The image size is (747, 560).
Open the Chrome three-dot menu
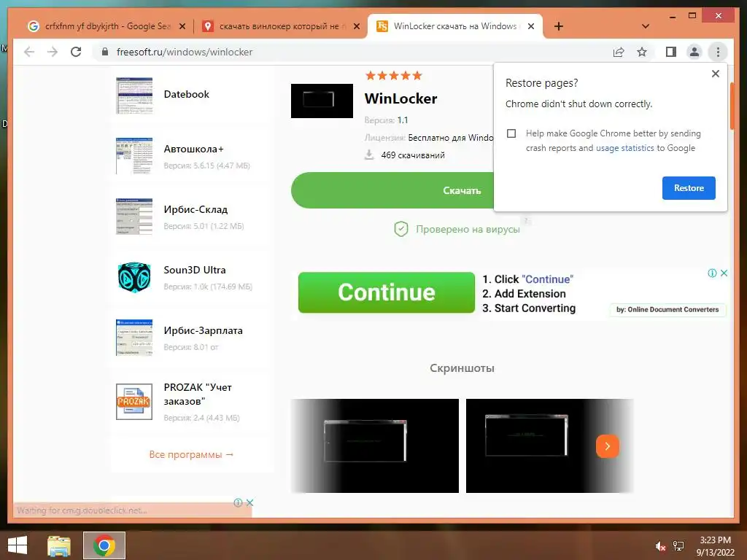718,52
